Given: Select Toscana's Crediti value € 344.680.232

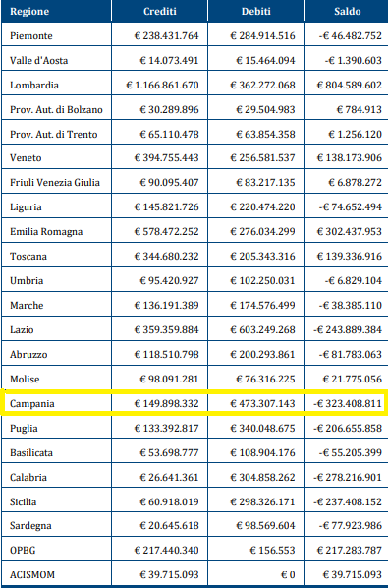Looking at the screenshot, I should 166,257.
